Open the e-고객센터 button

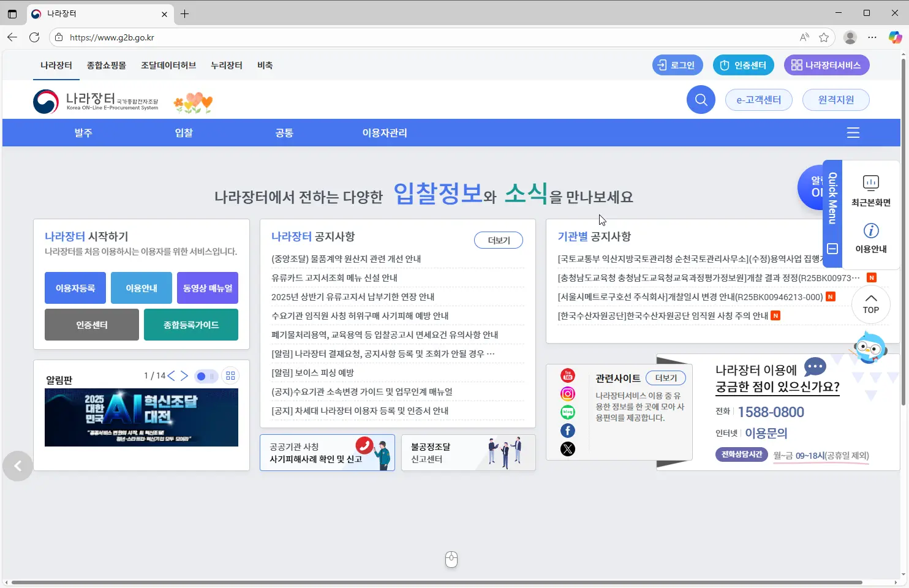759,100
